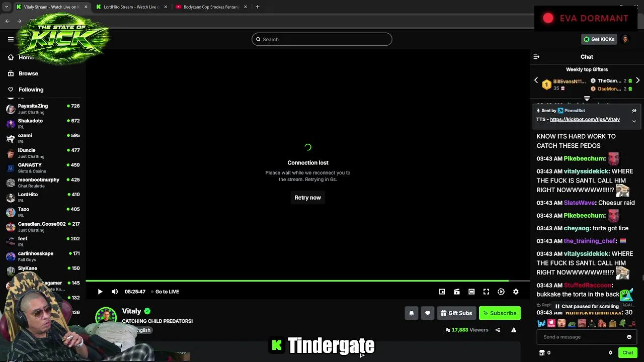Go to Browse page
Screen dimensions: 644x362
pyautogui.click(x=28, y=73)
